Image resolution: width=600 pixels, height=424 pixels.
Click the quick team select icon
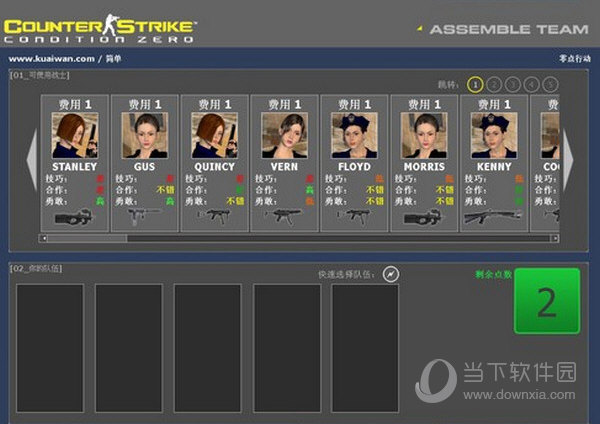click(391, 274)
